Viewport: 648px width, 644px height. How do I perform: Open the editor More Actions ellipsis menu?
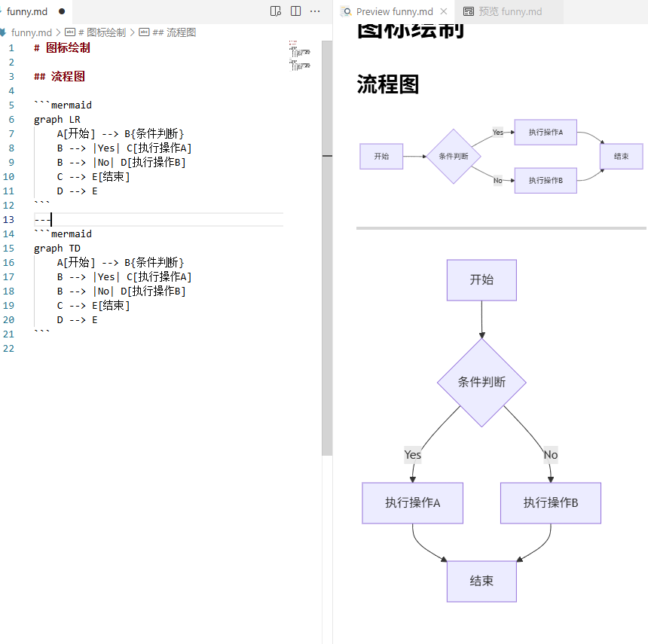pos(315,11)
